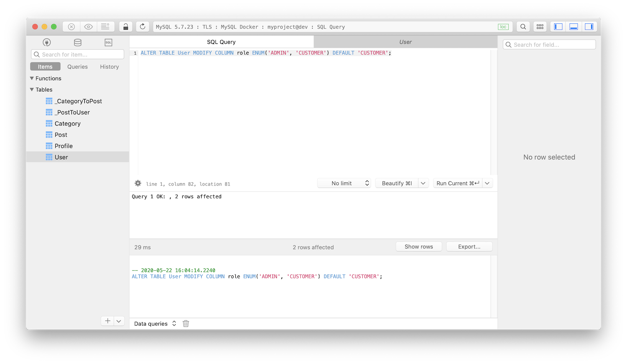Switch to the User tab
Viewport: 627px width, 364px height.
(x=405, y=42)
